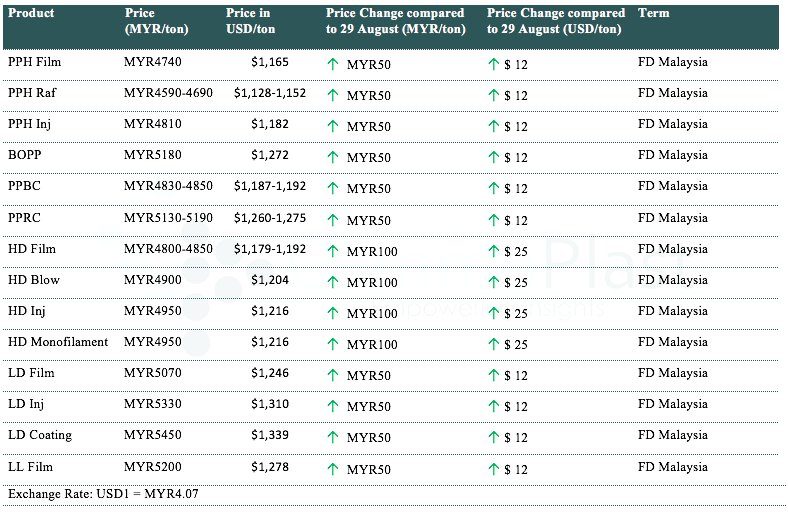The width and height of the screenshot is (788, 512).
Task: Select the Price in USD/ton column header
Action: 251,21
